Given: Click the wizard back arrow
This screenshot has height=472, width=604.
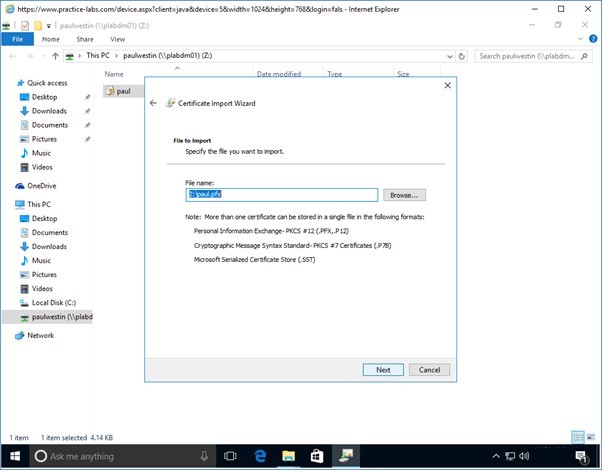Looking at the screenshot, I should tap(153, 103).
